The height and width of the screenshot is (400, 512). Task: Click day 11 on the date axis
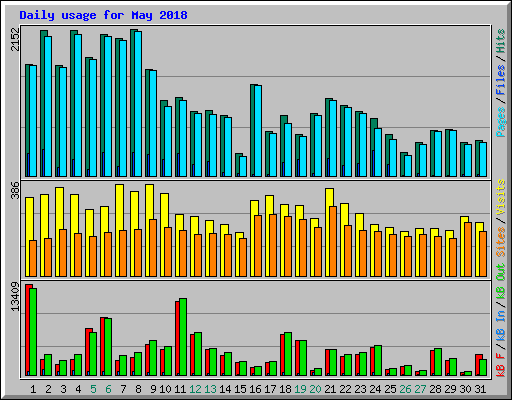180,389
